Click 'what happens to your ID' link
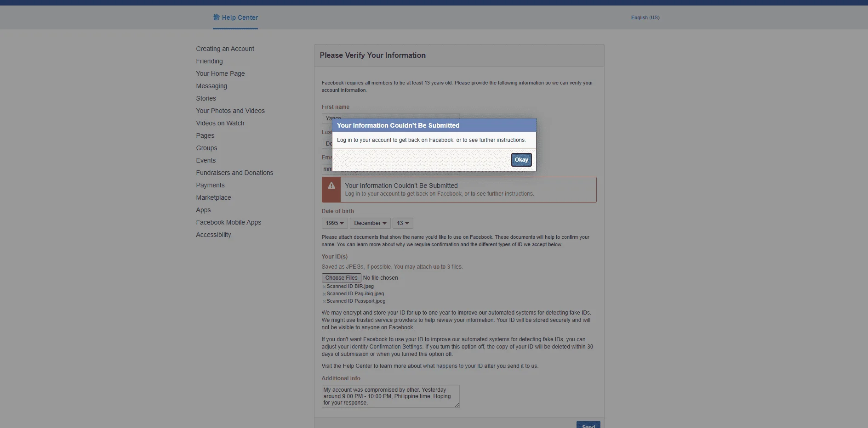 click(453, 366)
